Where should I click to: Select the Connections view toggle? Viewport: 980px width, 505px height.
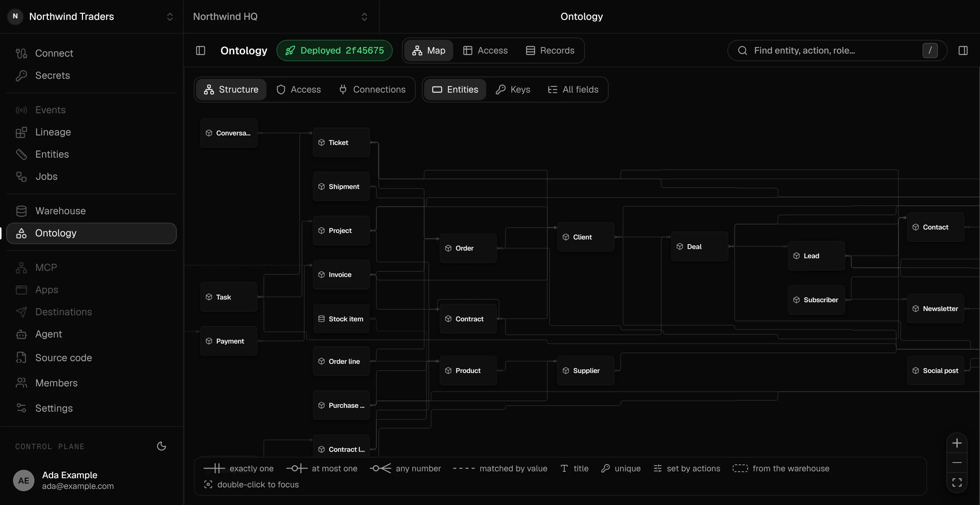click(372, 90)
